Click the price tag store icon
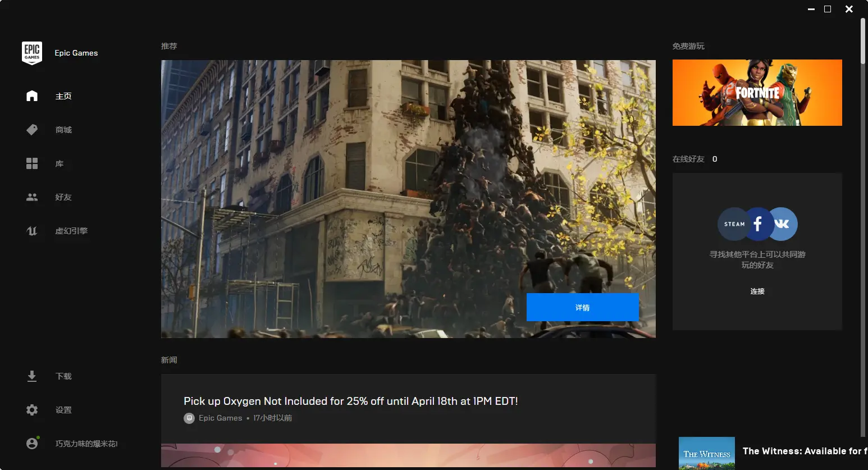868x470 pixels. pyautogui.click(x=32, y=130)
